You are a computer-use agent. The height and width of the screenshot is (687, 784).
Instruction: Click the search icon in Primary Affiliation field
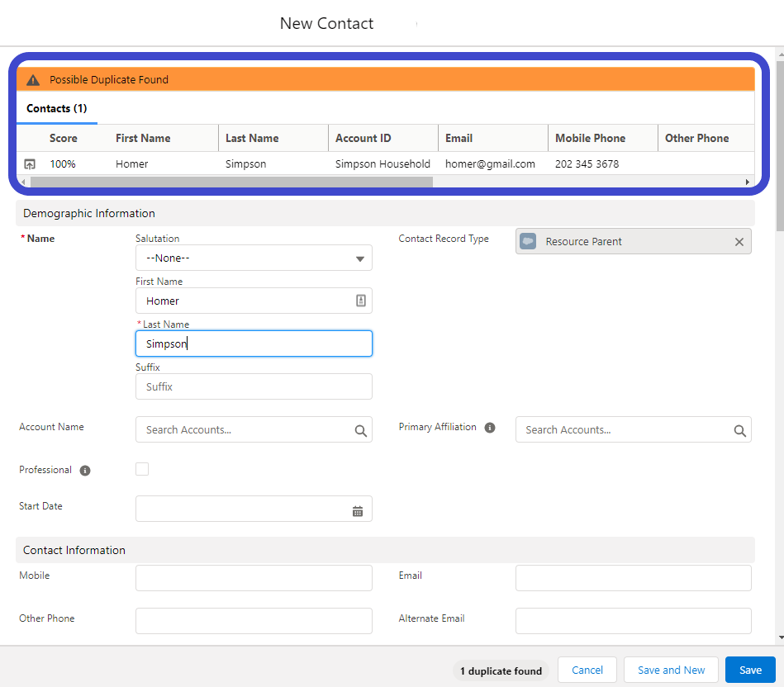coord(739,430)
